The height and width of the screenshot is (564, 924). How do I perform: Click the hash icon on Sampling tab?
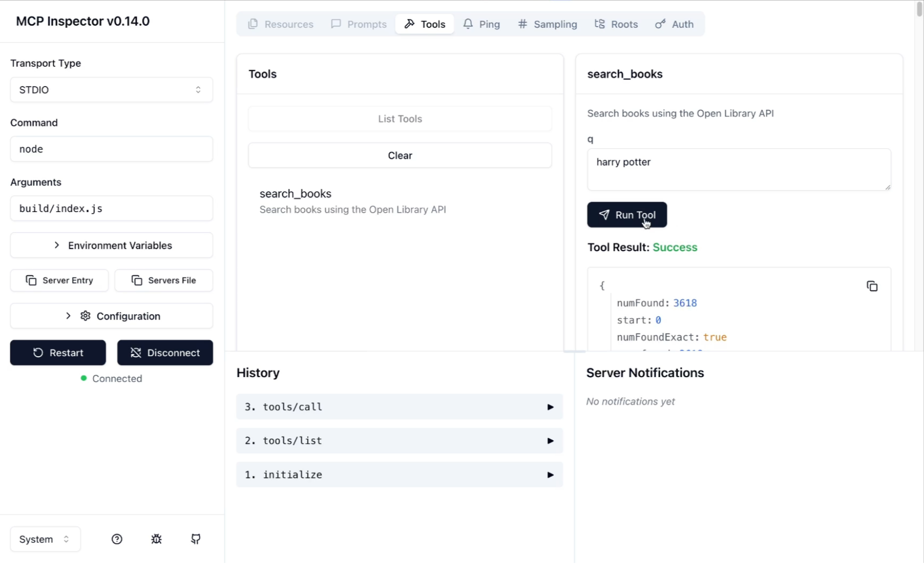[523, 24]
